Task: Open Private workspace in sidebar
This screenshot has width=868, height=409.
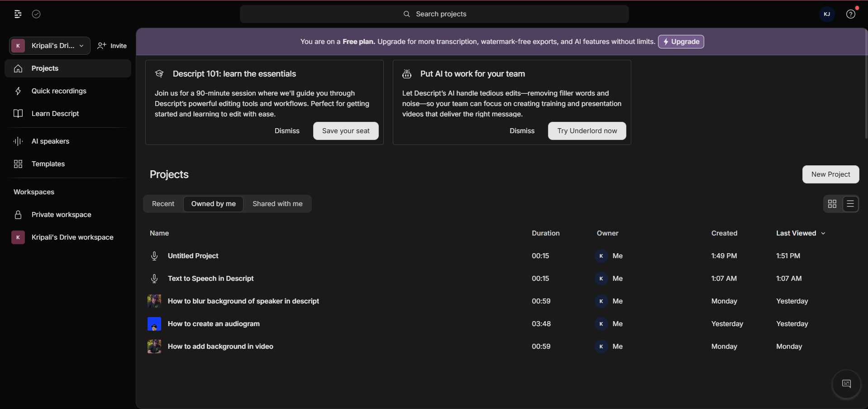Action: [x=61, y=215]
